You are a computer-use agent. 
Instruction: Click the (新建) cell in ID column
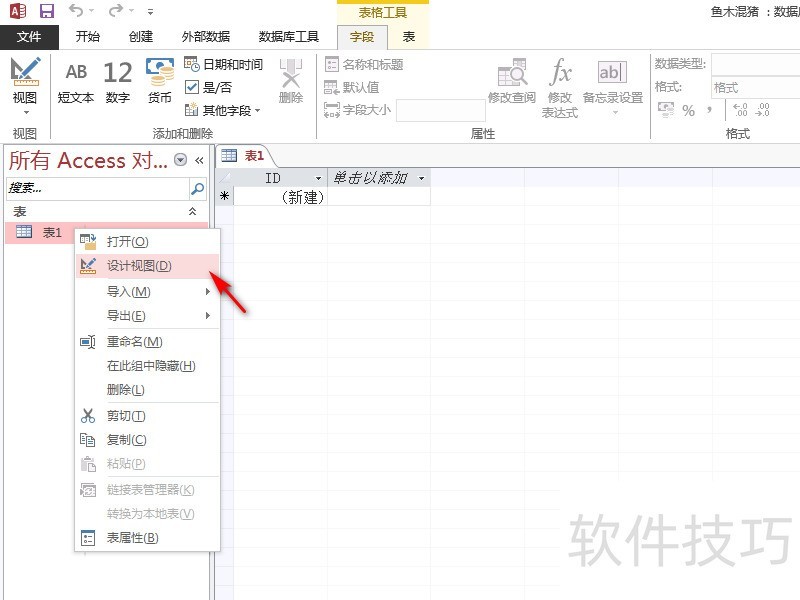pyautogui.click(x=280, y=197)
